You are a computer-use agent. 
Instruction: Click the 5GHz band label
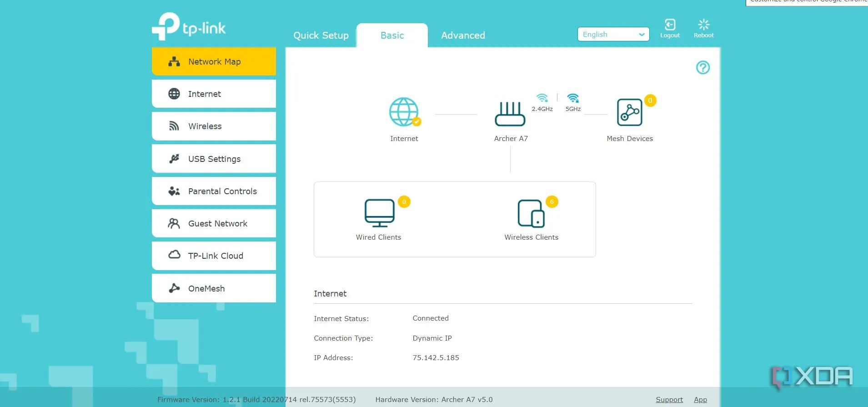pos(573,109)
